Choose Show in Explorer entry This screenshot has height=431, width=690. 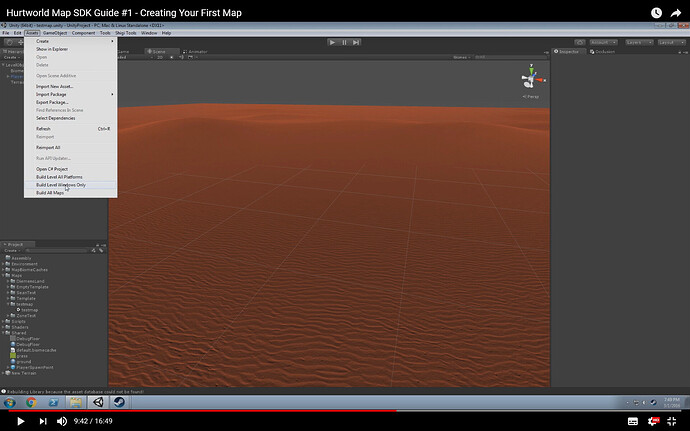coord(70,49)
